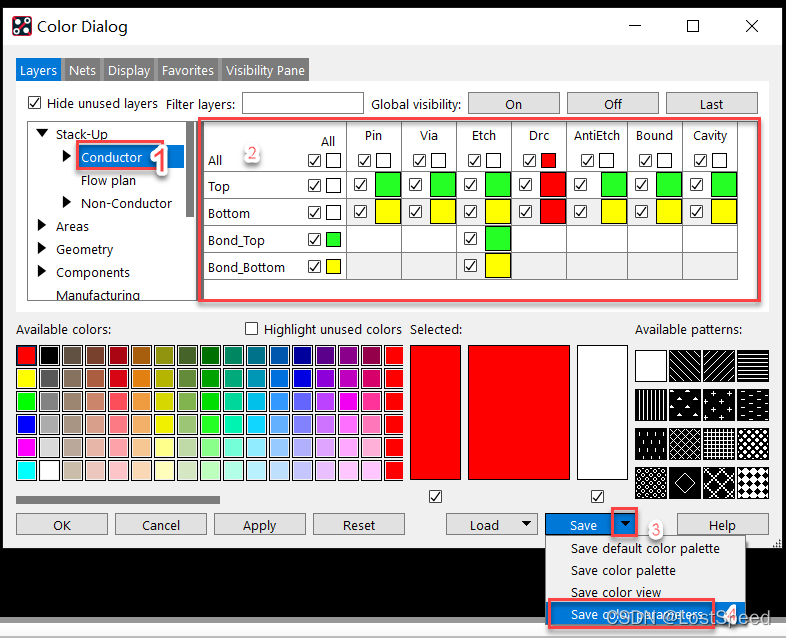786x638 pixels.
Task: Pick the horizontal lines pattern swatch
Action: point(753,365)
